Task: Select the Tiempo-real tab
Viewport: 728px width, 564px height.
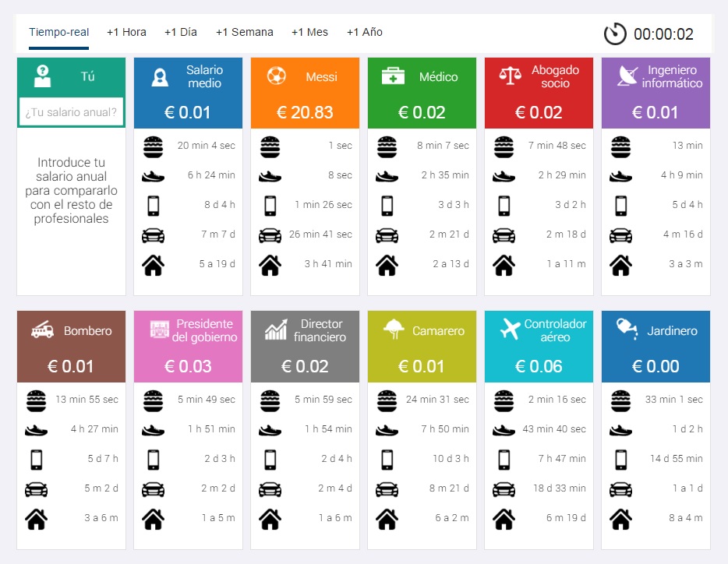Action: pyautogui.click(x=58, y=33)
